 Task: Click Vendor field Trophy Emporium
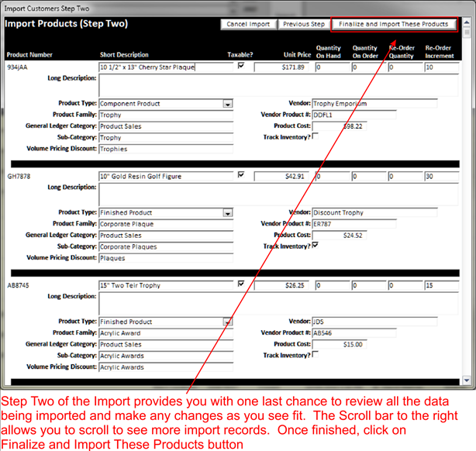374,104
